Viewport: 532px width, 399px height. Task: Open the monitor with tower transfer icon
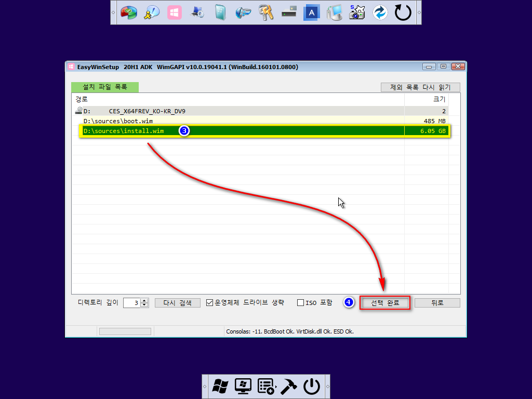[335, 12]
